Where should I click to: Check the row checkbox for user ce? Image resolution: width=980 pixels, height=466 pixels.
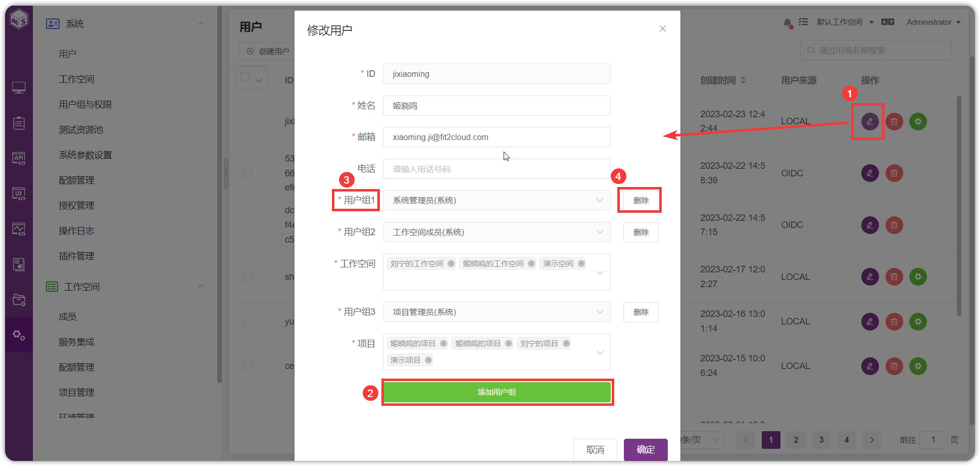[247, 365]
